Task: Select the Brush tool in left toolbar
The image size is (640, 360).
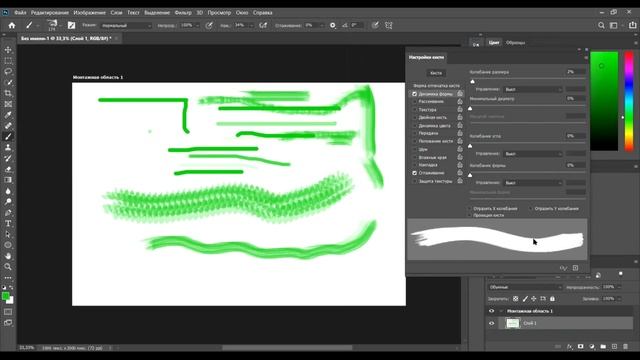Action: click(8, 136)
